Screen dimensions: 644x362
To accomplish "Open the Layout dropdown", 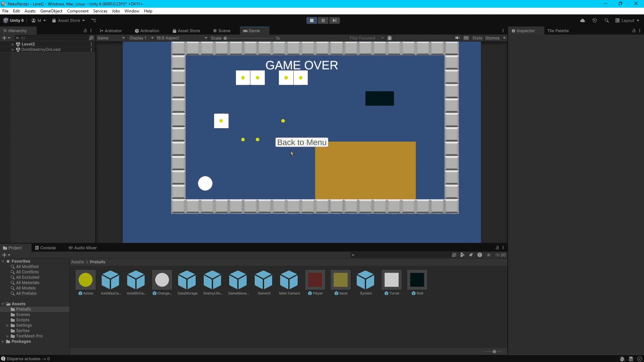I will [627, 20].
